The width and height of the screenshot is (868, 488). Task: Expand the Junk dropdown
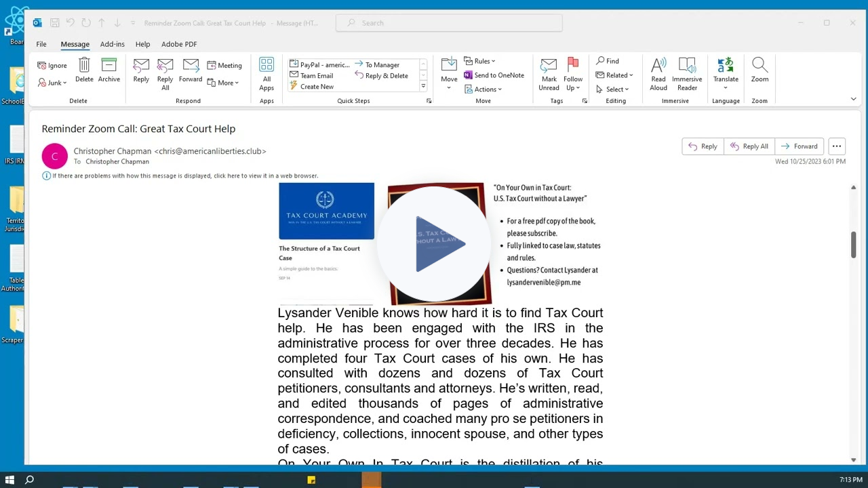click(x=53, y=83)
